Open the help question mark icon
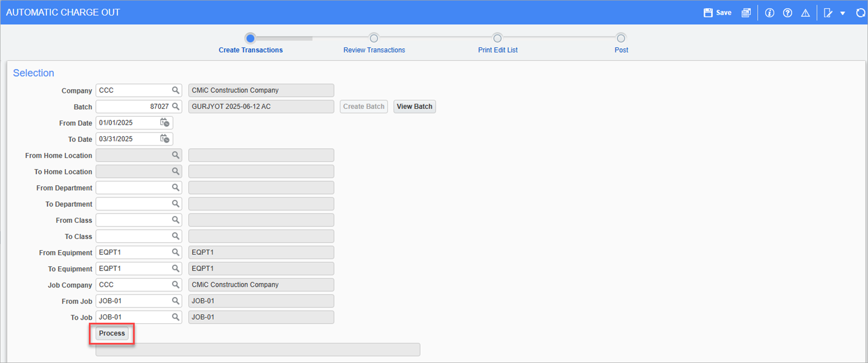 (x=787, y=13)
